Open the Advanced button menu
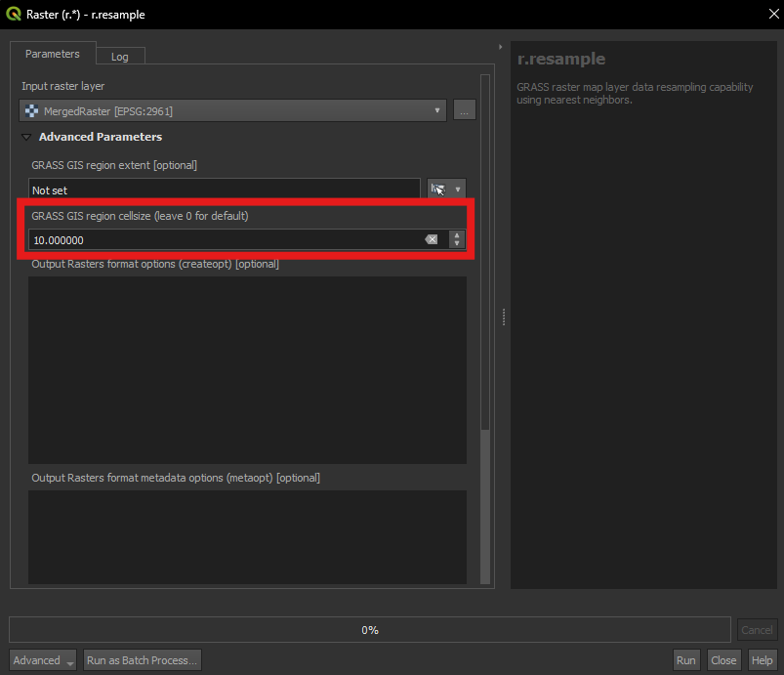Viewport: 784px width, 675px height. 43,660
